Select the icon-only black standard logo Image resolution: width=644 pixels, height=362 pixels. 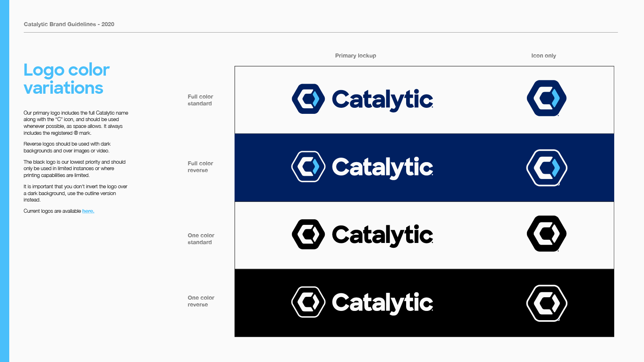[547, 234]
